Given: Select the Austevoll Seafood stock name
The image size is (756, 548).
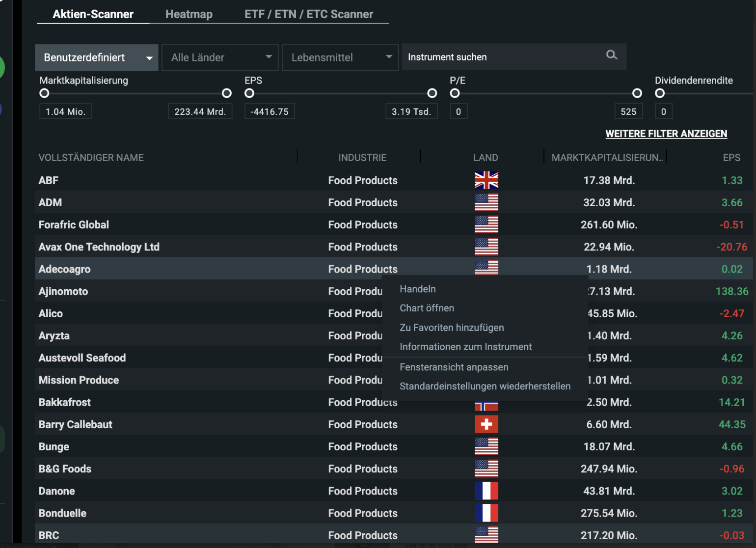Looking at the screenshot, I should pyautogui.click(x=82, y=358).
